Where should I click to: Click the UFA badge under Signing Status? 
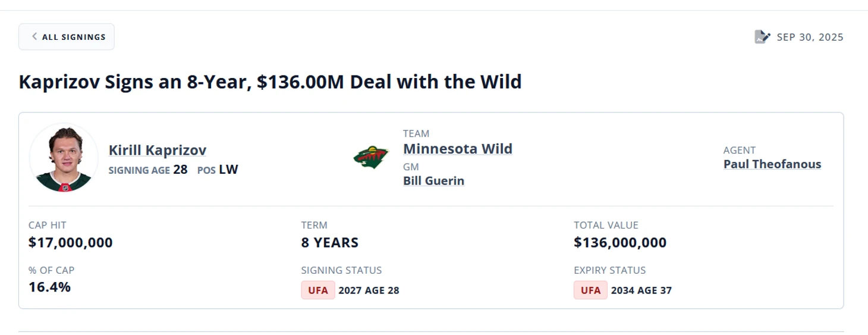tap(318, 290)
